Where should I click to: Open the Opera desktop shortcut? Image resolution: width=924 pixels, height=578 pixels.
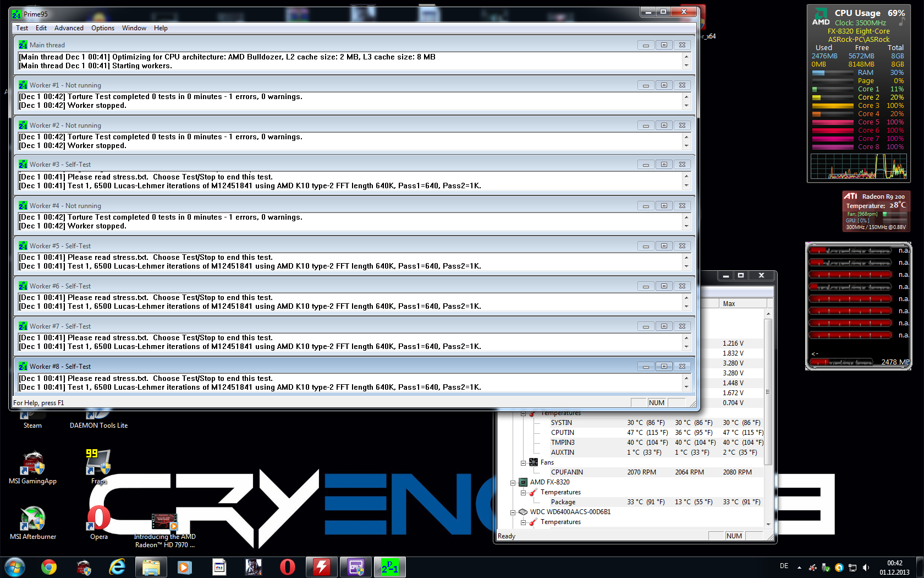tap(99, 524)
